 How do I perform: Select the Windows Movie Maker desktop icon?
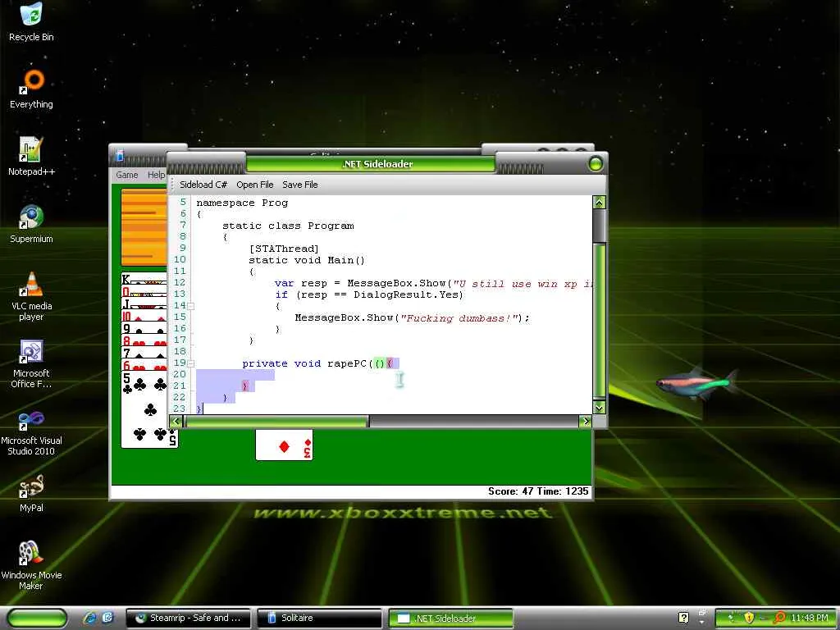click(x=31, y=566)
